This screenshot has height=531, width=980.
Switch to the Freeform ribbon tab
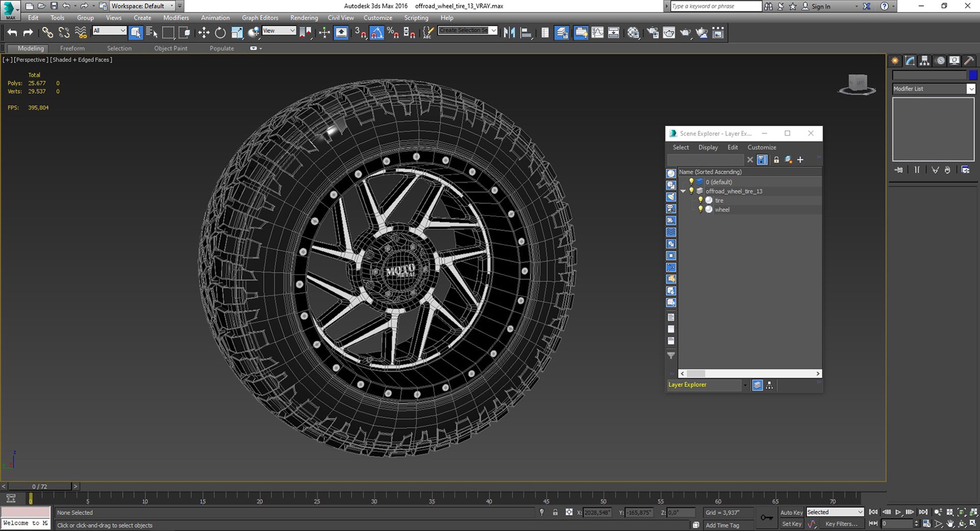pos(72,48)
